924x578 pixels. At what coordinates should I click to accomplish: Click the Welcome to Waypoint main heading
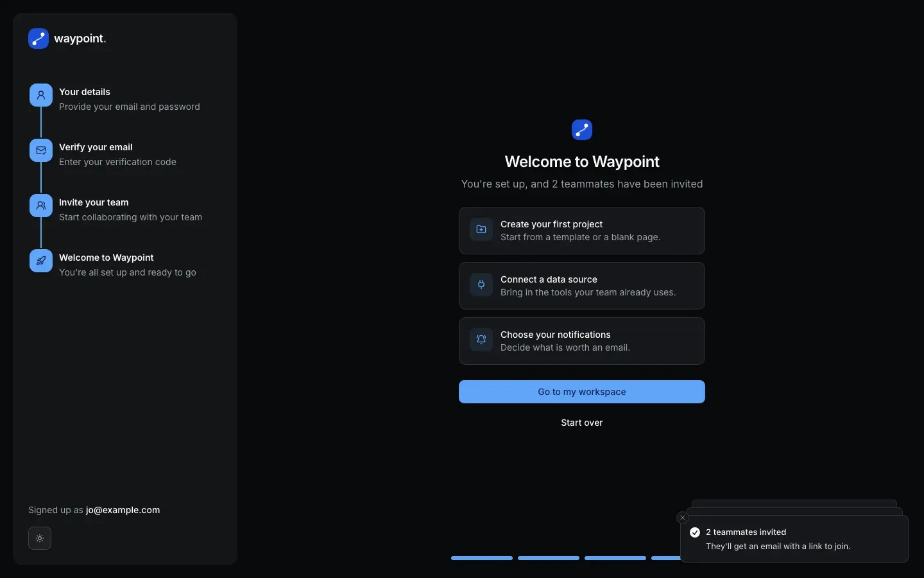tap(582, 162)
